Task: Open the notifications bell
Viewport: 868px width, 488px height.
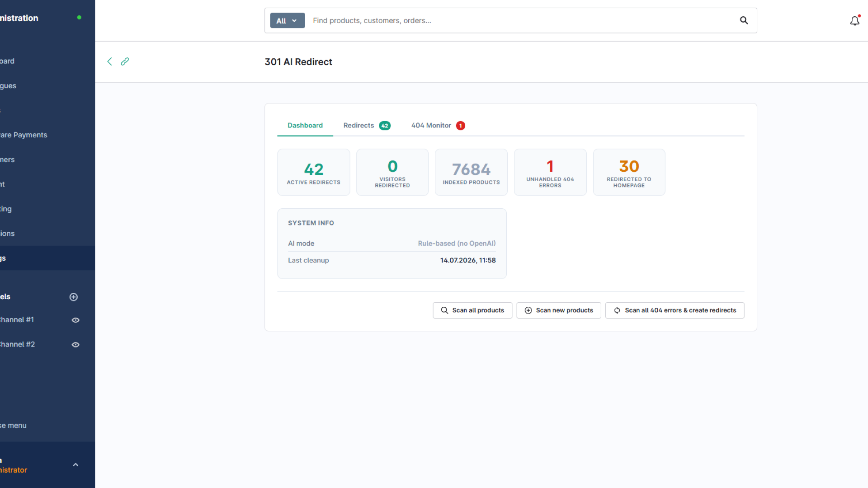Action: (x=854, y=21)
